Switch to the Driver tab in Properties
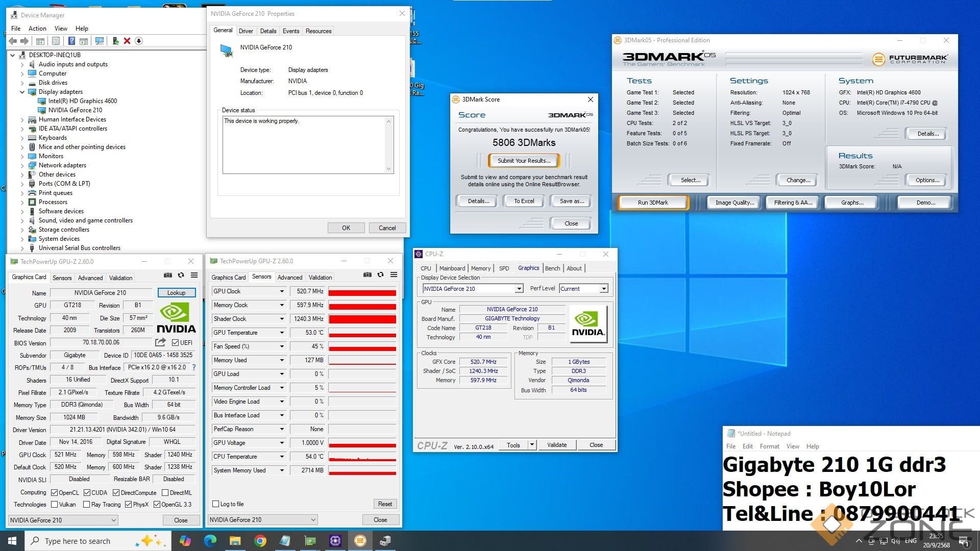This screenshot has height=551, width=980. (x=246, y=31)
